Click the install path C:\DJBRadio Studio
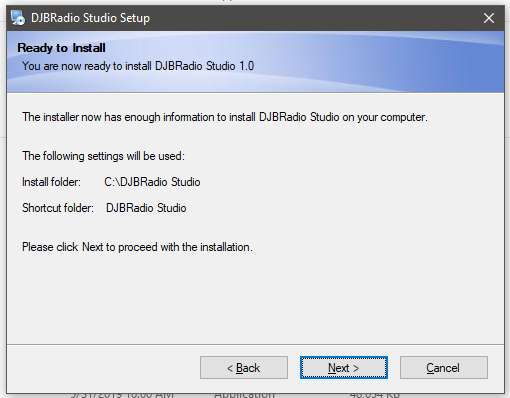 152,182
